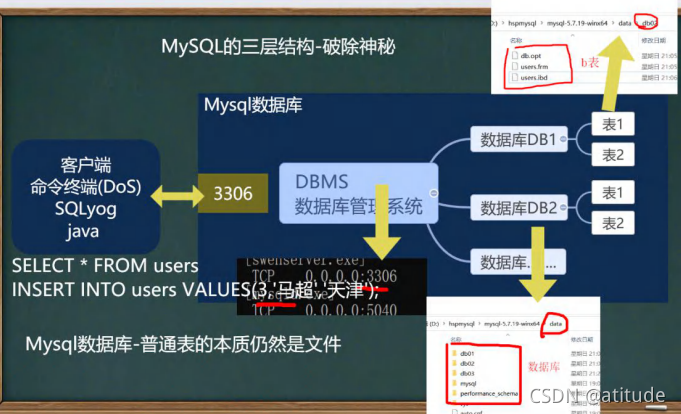This screenshot has width=681, height=414.
Task: Click 'SQLyog' in the client box
Action: click(86, 209)
